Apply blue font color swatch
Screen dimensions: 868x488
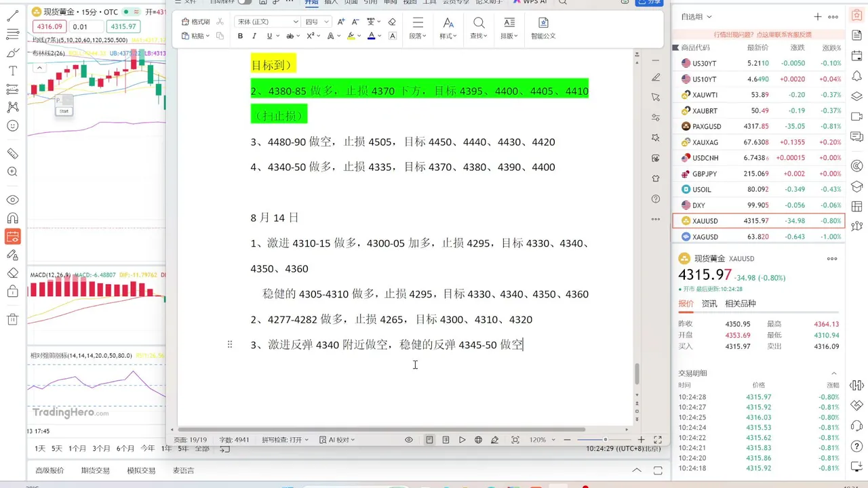point(372,36)
